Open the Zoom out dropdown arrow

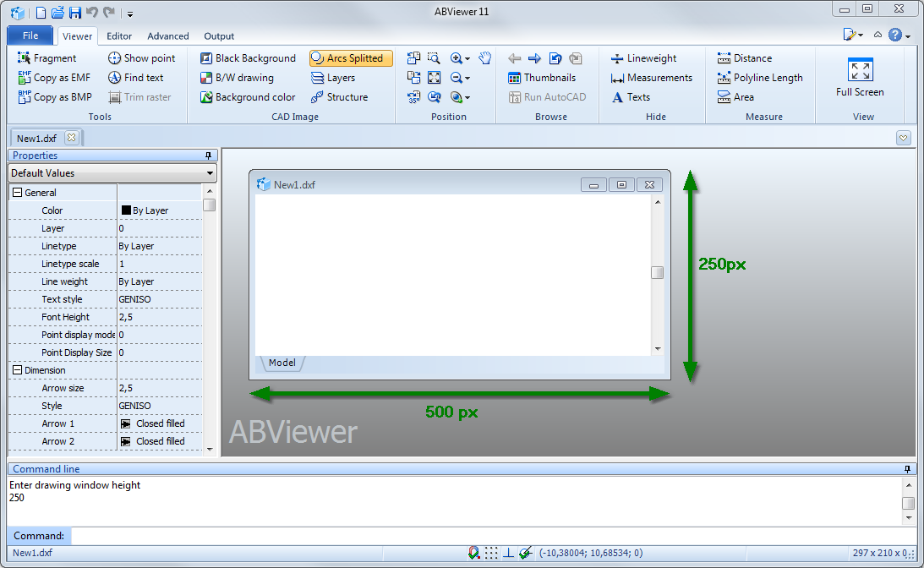(x=467, y=78)
